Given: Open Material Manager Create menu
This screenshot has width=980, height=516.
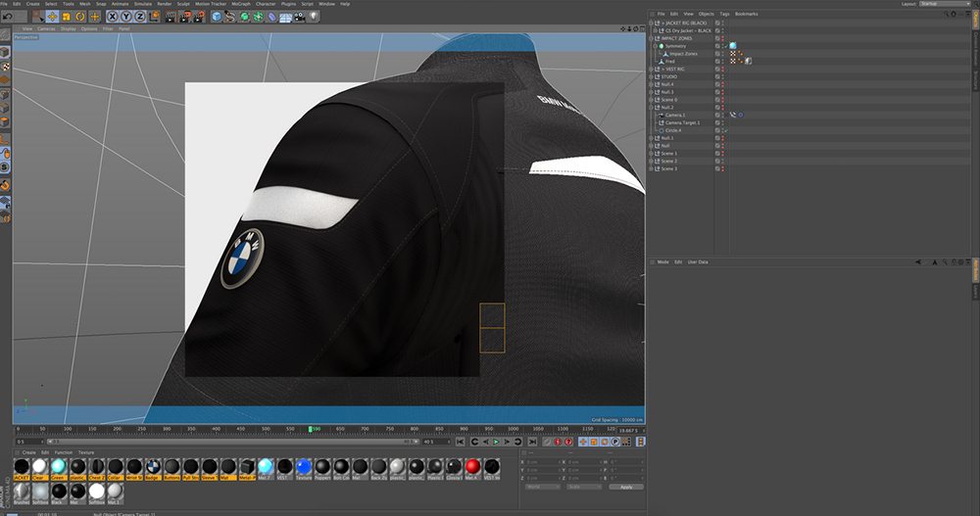Looking at the screenshot, I should [x=29, y=453].
